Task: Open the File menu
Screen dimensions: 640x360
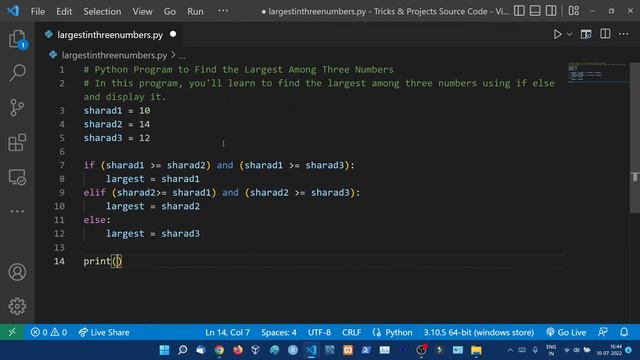Action: (x=38, y=11)
